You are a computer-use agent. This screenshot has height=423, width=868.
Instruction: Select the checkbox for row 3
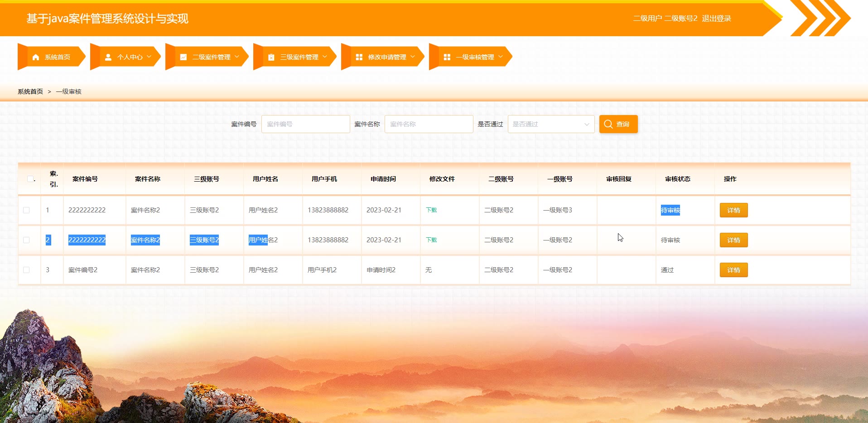26,270
